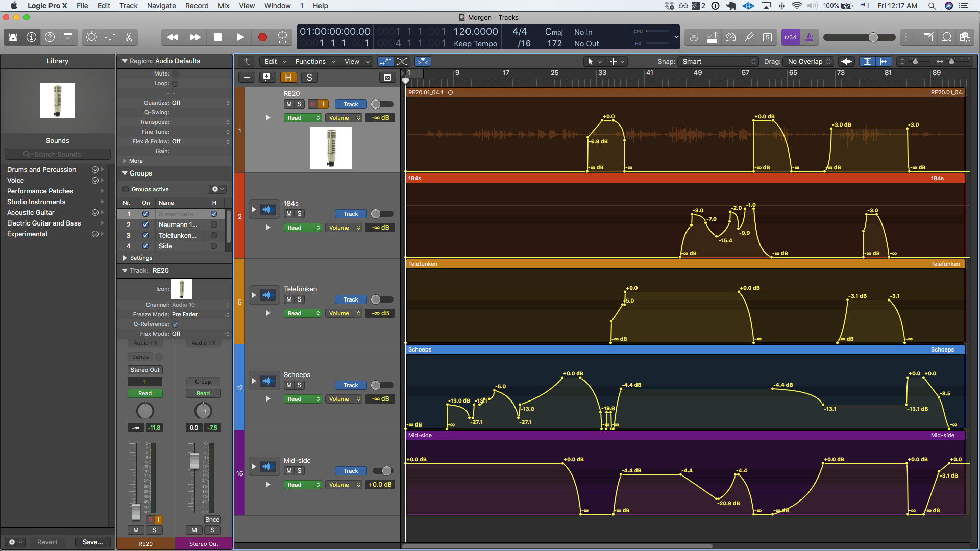Open the Functions dropdown menu
980x551 pixels.
click(315, 62)
